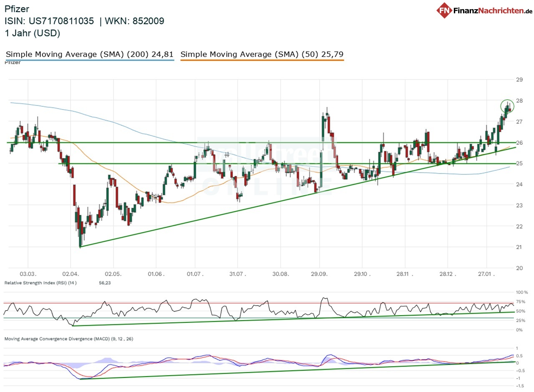The image size is (534, 392).
Task: Expand the MACD (9, 12, 26) panel
Action: tap(69, 339)
